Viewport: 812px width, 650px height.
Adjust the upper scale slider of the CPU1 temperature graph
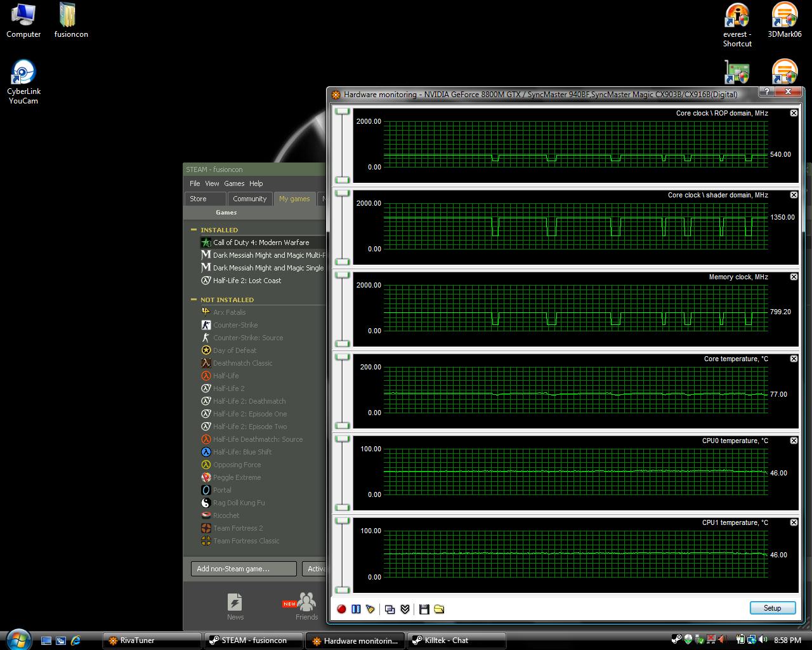coord(343,521)
